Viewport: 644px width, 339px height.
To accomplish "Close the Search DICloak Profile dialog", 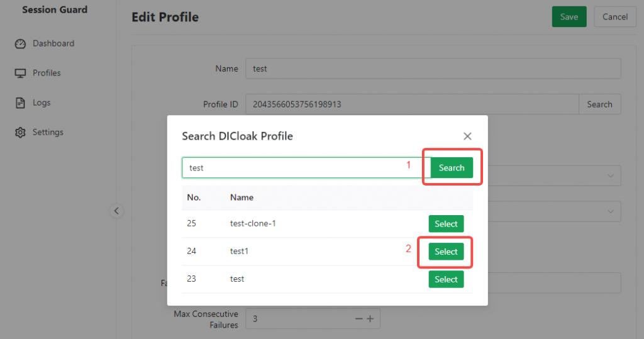I will (467, 136).
